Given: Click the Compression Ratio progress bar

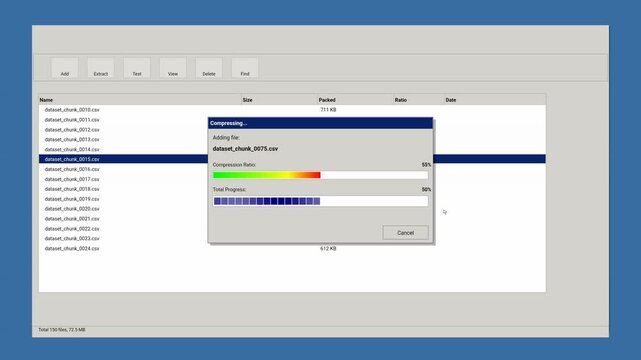Looking at the screenshot, I should 320,175.
